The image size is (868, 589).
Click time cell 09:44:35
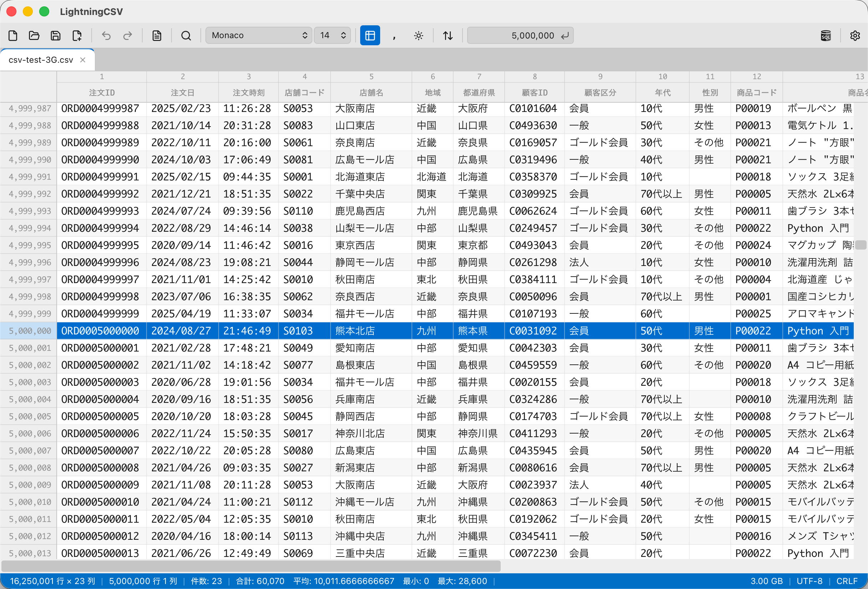249,177
